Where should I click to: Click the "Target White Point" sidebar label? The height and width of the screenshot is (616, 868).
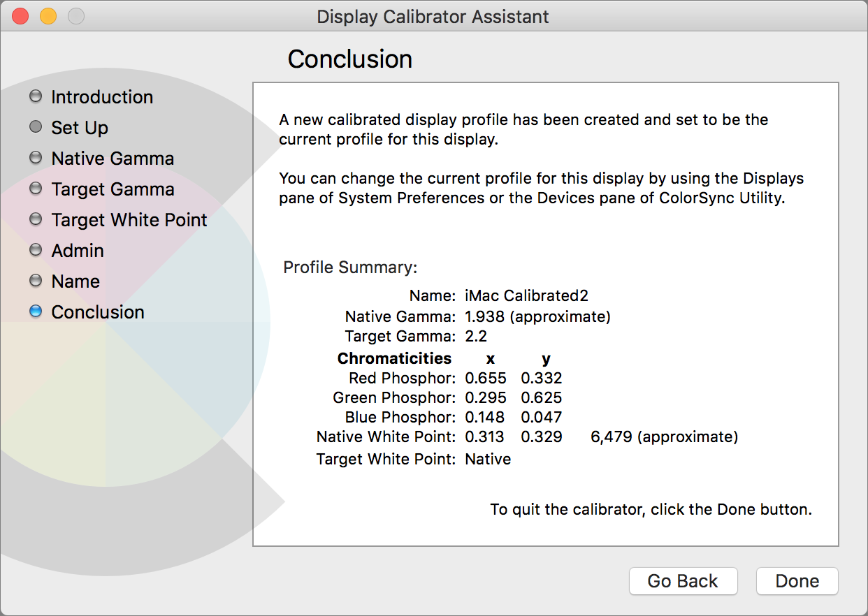(129, 220)
